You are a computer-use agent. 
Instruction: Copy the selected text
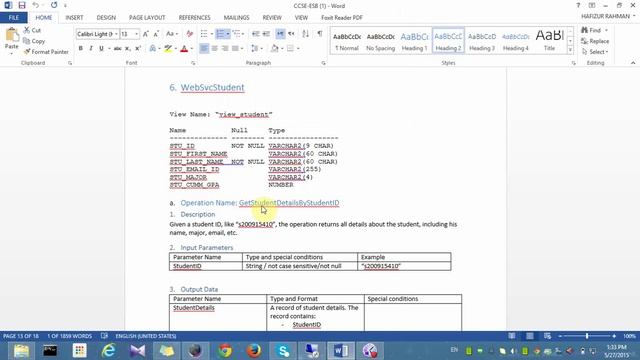coord(34,41)
